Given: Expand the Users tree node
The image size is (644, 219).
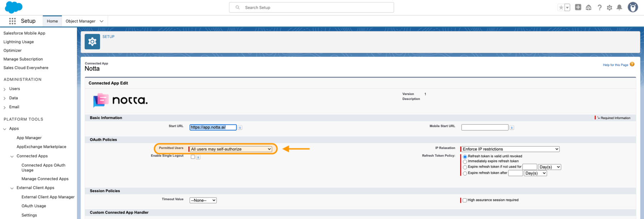Looking at the screenshot, I should pos(5,89).
